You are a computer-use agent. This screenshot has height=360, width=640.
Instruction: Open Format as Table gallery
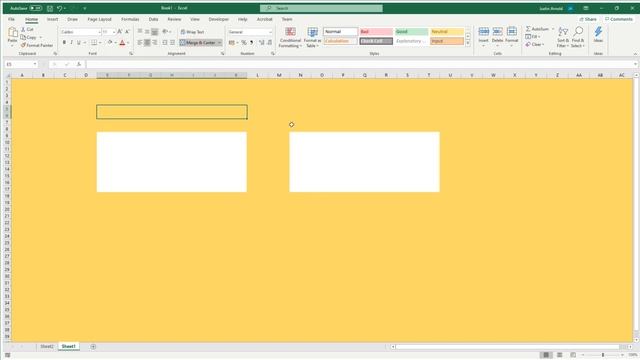click(312, 37)
